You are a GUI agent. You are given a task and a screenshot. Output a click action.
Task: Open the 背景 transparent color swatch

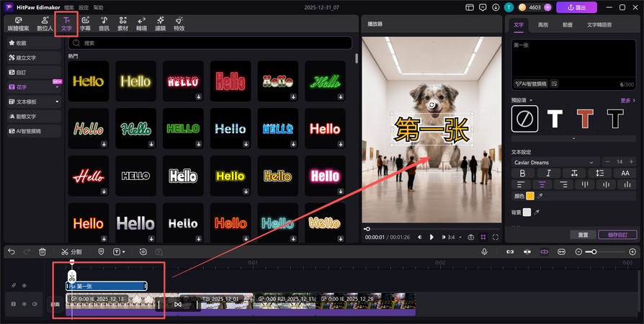(527, 212)
